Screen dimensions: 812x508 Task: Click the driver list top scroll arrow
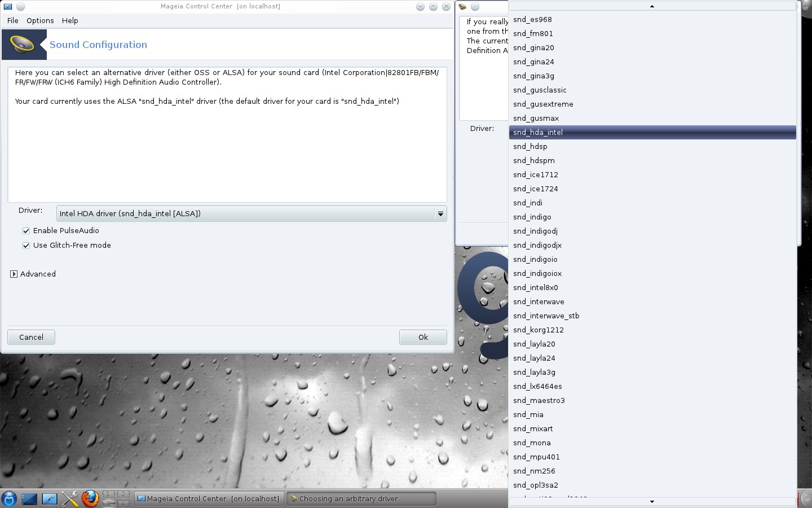click(652, 6)
